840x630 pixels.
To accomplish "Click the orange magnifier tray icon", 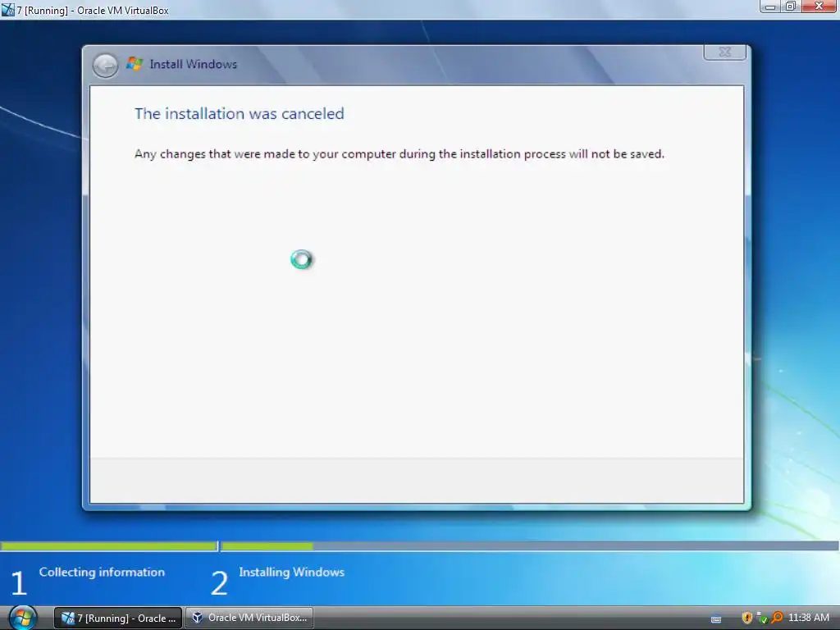I will click(776, 618).
